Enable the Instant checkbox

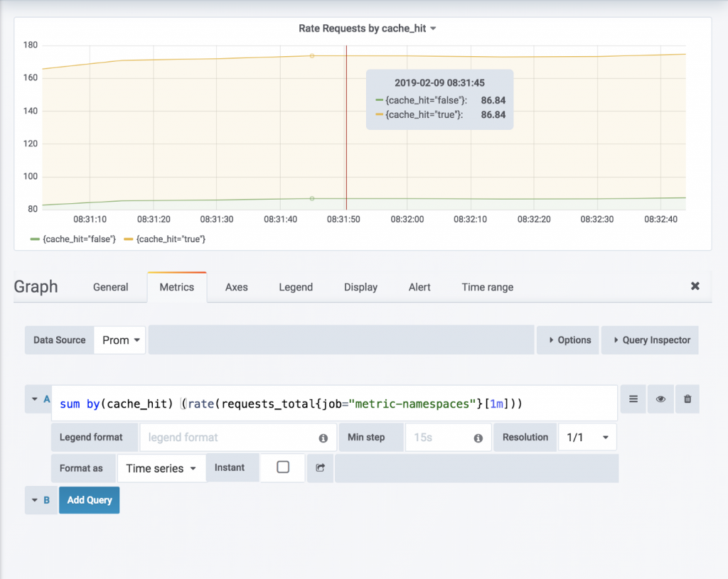click(283, 467)
